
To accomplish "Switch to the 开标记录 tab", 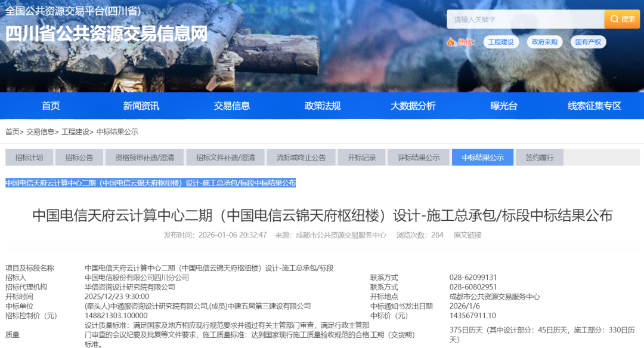I will coord(361,157).
